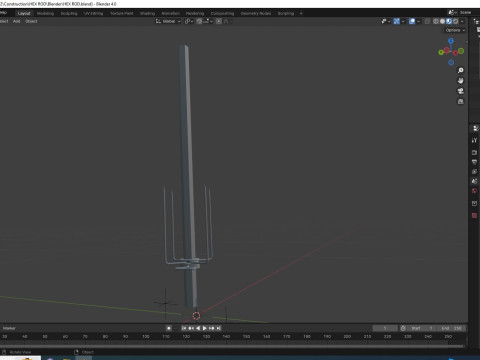Open the View Layer properties tab
Viewport: 480px width, 360px height.
click(474, 172)
